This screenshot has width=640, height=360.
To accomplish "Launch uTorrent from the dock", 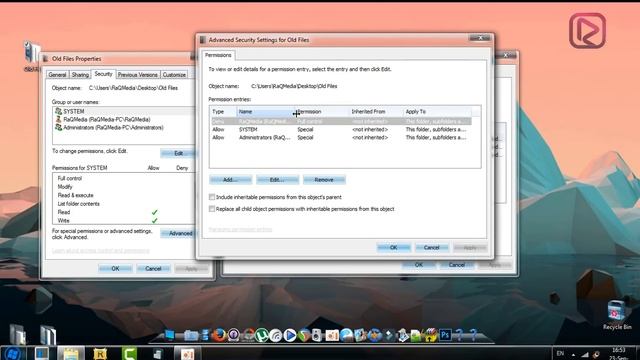I will click(262, 335).
